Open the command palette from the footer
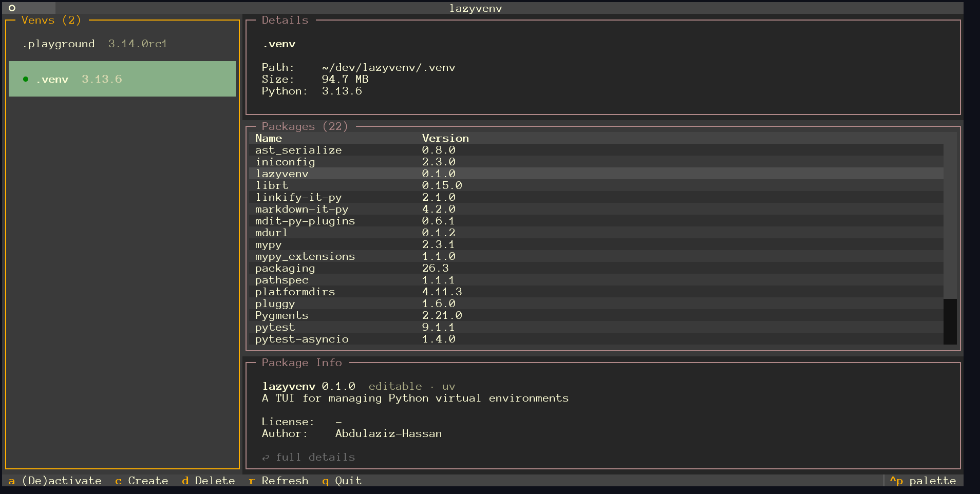980x494 pixels. coord(923,481)
